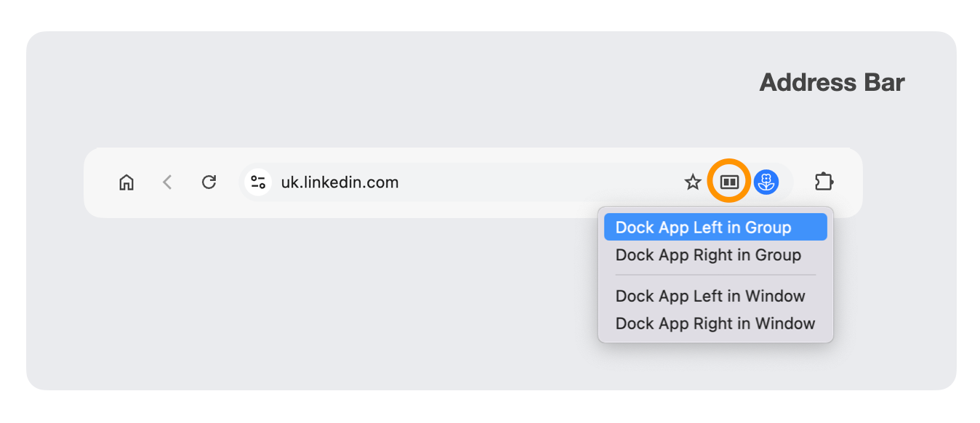Go to the home page icon

coord(126,182)
